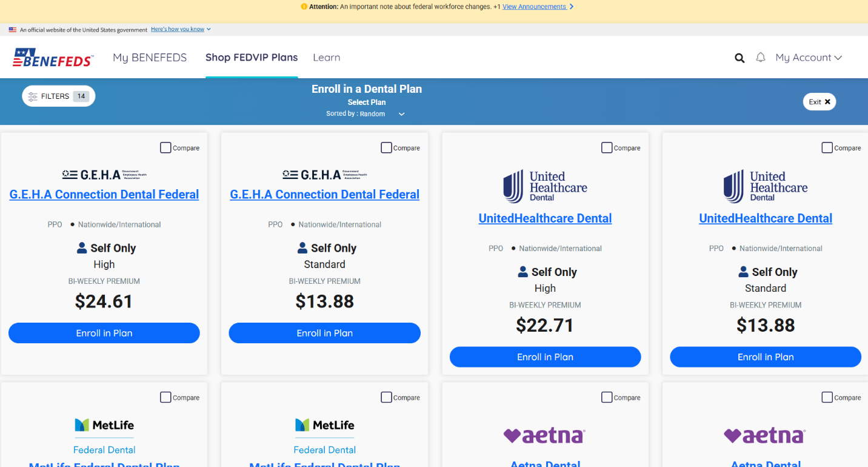Click the UnitedHealthcare logo on the $22.71 plan
868x467 pixels.
click(x=545, y=186)
